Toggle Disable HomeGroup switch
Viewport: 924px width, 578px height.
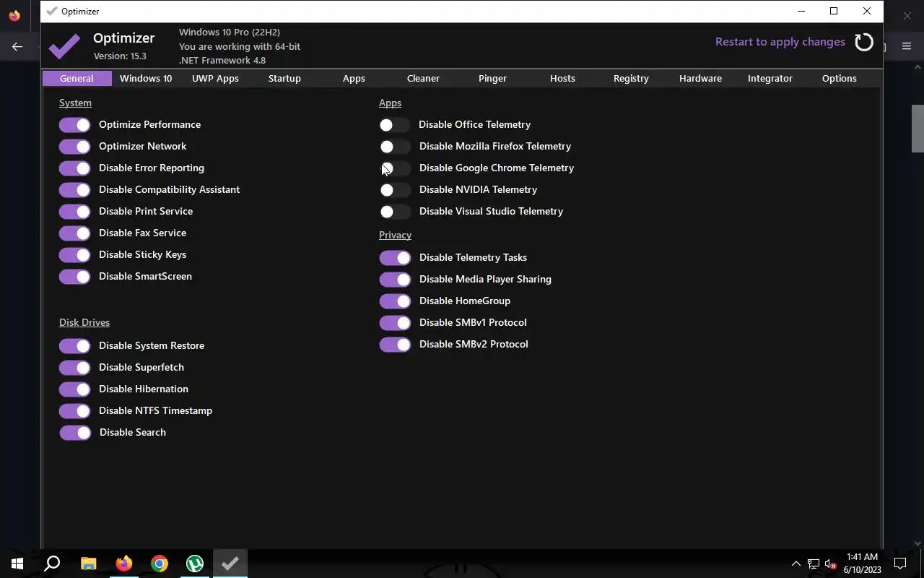tap(395, 301)
